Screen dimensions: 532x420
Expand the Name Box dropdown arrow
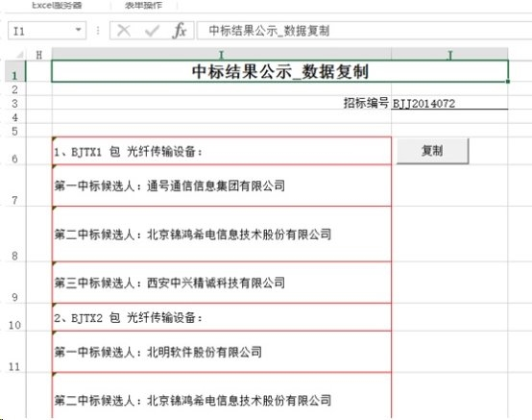click(79, 30)
